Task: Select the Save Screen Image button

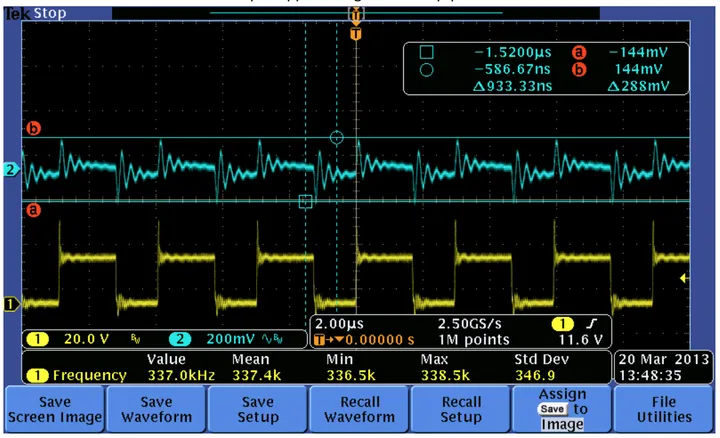Action: (x=55, y=409)
